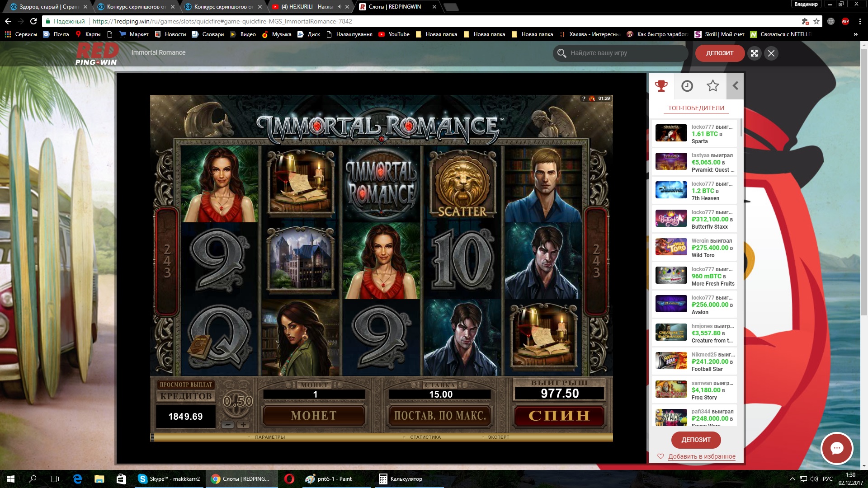The image size is (868, 488).
Task: Click the game help question mark icon
Action: tap(584, 99)
